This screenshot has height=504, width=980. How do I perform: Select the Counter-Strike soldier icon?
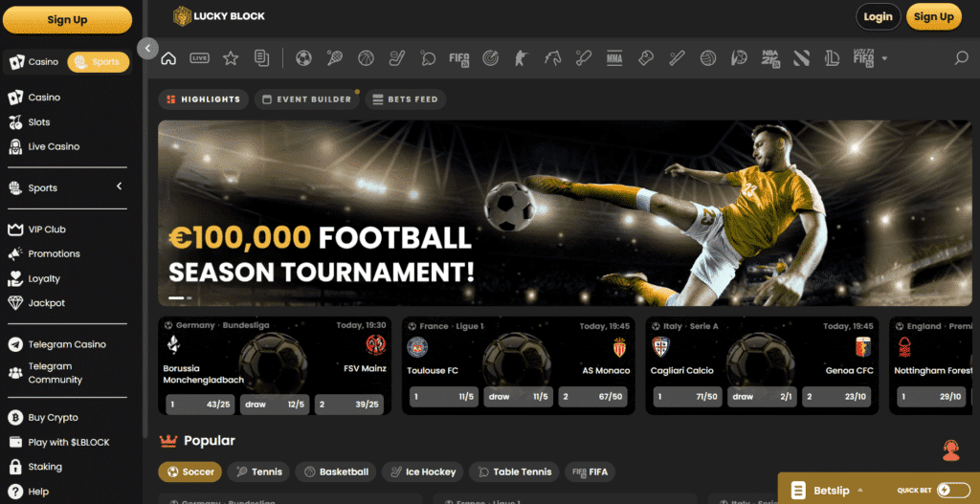coord(522,58)
